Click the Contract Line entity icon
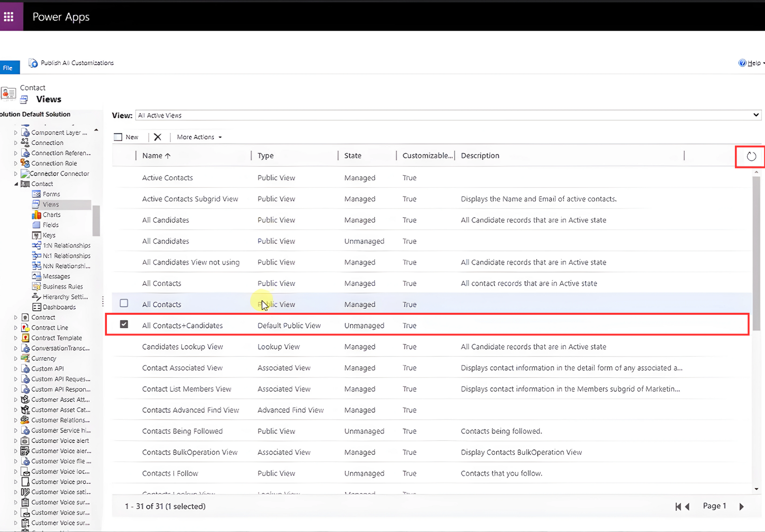Screen dimensions: 765x532 click(25, 328)
